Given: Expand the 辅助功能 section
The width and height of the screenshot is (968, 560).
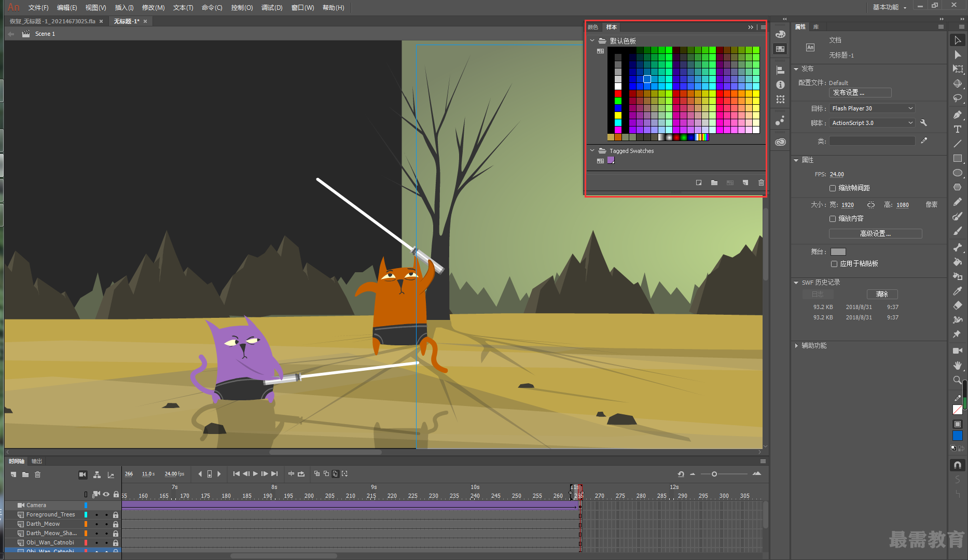Looking at the screenshot, I should (x=796, y=346).
